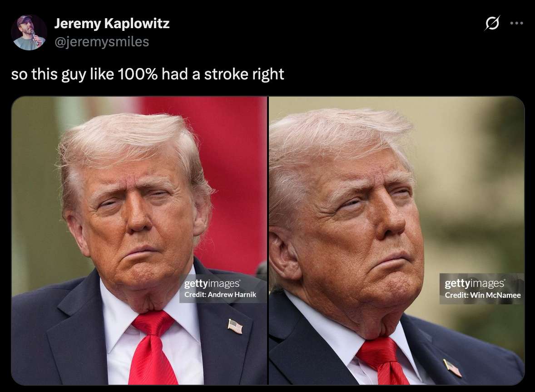Image resolution: width=535 pixels, height=392 pixels.
Task: Click the tweet text about a stroke
Action: point(148,74)
